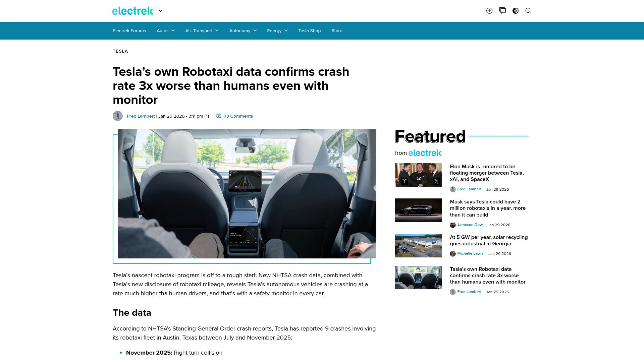Image resolution: width=644 pixels, height=362 pixels.
Task: Expand the Autos menu
Action: click(x=166, y=31)
